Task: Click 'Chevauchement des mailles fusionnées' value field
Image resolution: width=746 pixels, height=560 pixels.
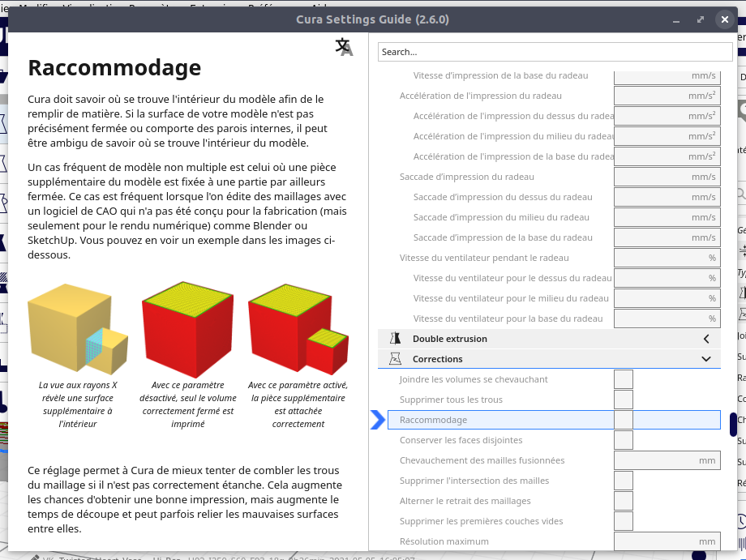Action: click(x=667, y=460)
